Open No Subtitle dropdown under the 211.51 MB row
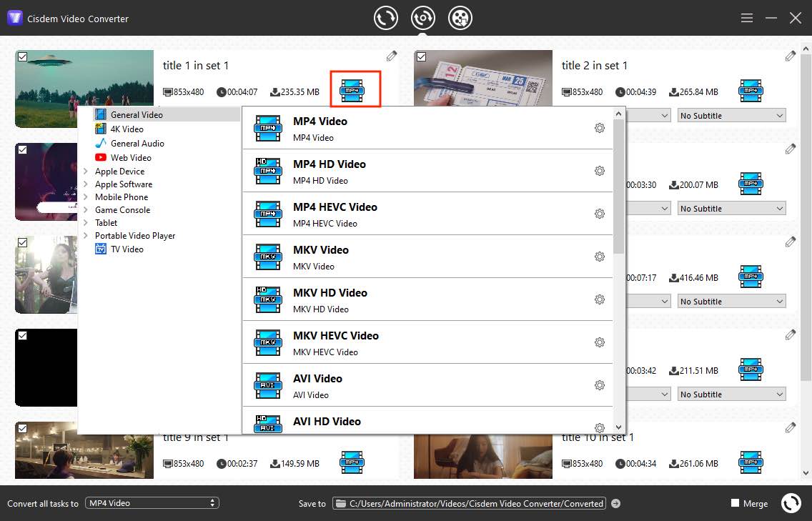This screenshot has height=521, width=812. click(731, 394)
